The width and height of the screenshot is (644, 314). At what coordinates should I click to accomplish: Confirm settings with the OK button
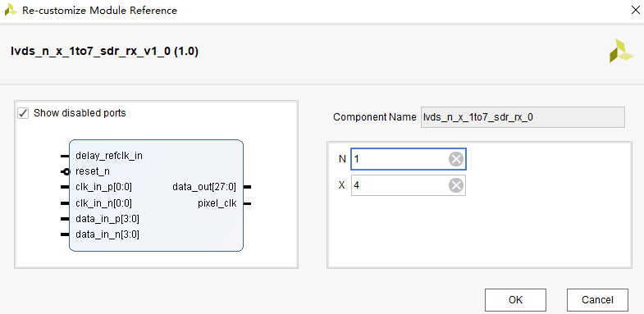515,300
